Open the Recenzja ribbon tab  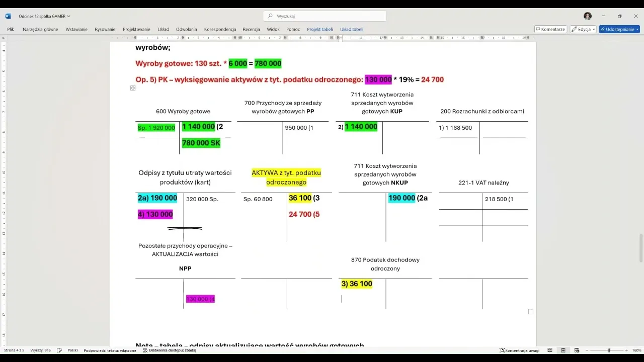tap(251, 29)
